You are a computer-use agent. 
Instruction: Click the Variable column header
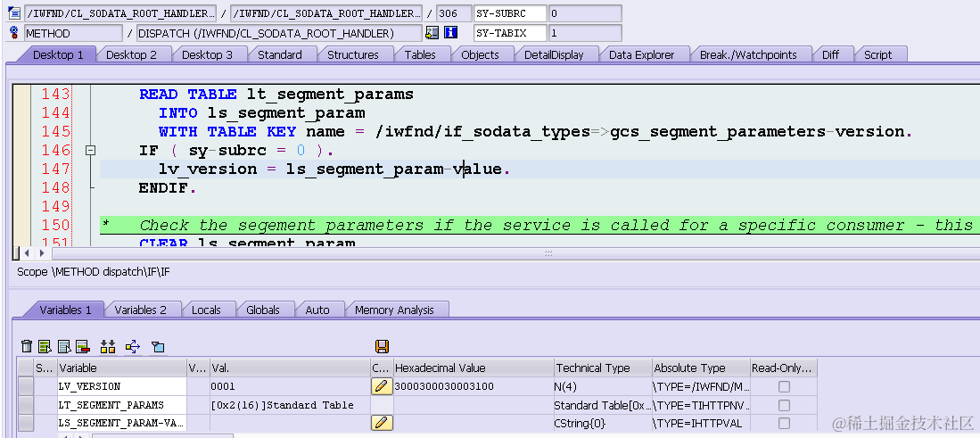pos(122,368)
